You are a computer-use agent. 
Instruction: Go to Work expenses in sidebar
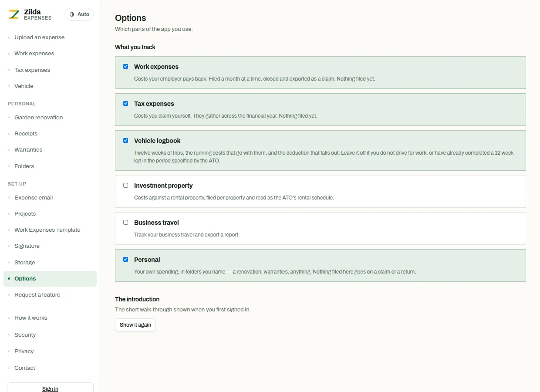click(50, 54)
